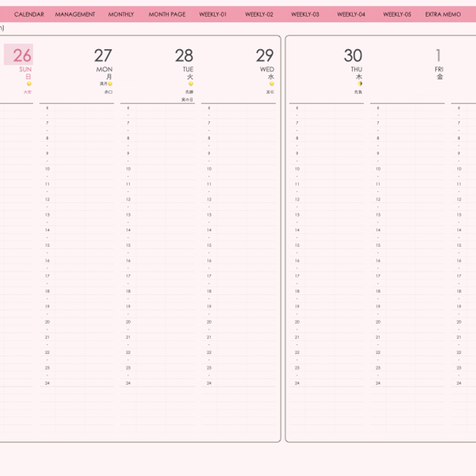Click the MON weekday label
Image resolution: width=476 pixels, height=476 pixels.
pos(105,69)
